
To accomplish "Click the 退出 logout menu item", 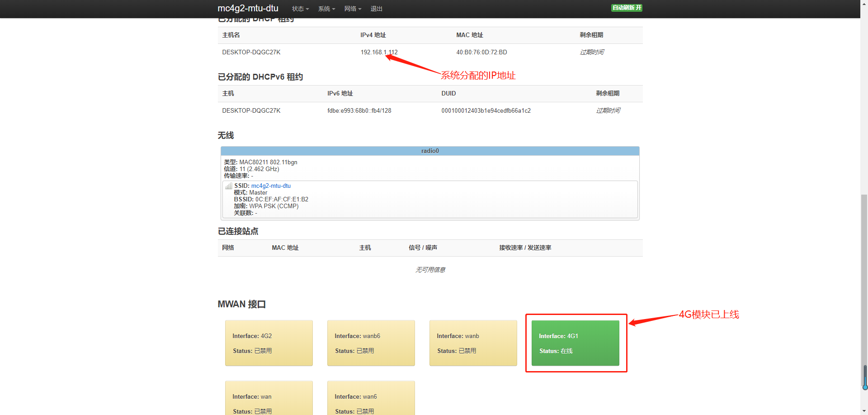I will click(x=376, y=9).
